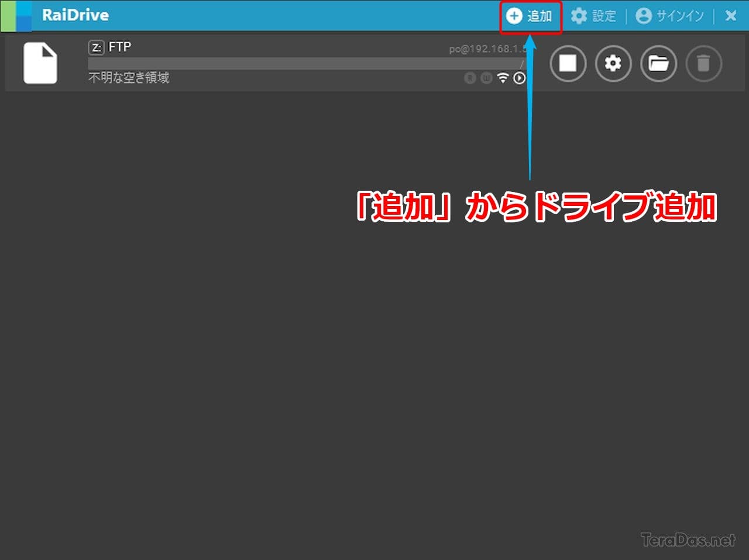Click the 追加 add drive button

[529, 16]
